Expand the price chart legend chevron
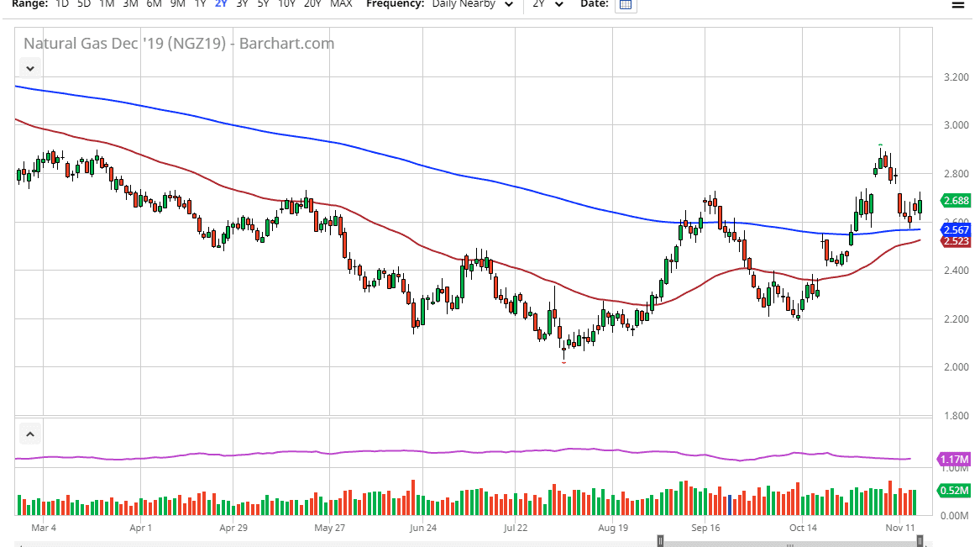This screenshot has height=547, width=980. coord(30,68)
